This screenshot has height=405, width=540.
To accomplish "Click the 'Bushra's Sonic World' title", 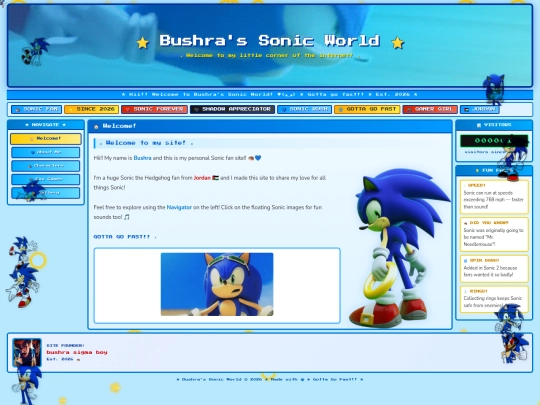I will coord(270,41).
